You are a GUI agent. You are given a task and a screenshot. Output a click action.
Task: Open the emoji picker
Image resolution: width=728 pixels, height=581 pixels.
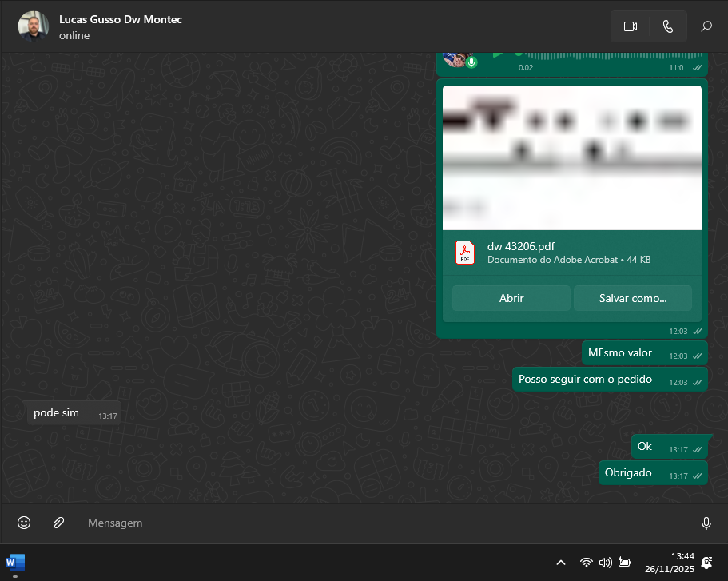[24, 523]
